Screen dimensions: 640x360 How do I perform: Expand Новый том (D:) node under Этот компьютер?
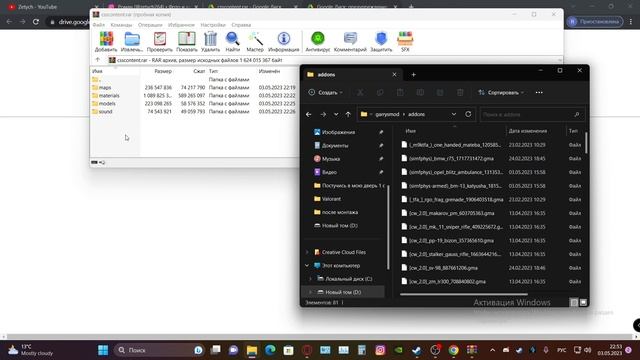click(x=311, y=292)
